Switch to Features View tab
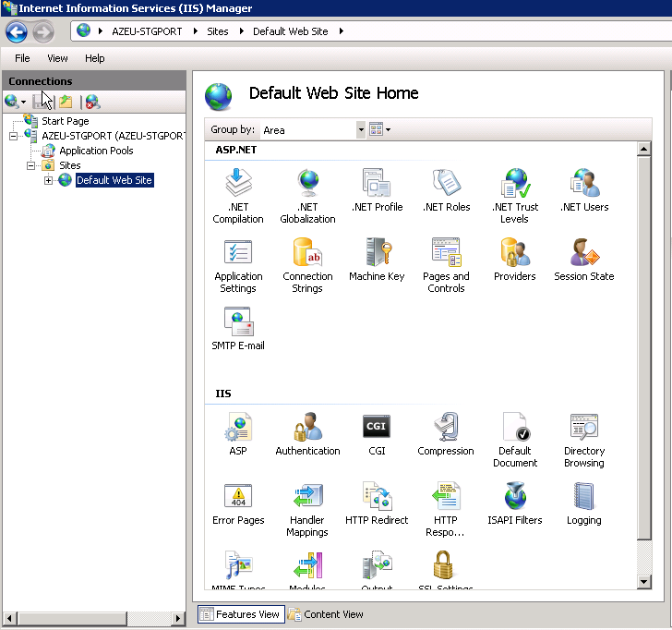The image size is (672, 630). [x=241, y=614]
